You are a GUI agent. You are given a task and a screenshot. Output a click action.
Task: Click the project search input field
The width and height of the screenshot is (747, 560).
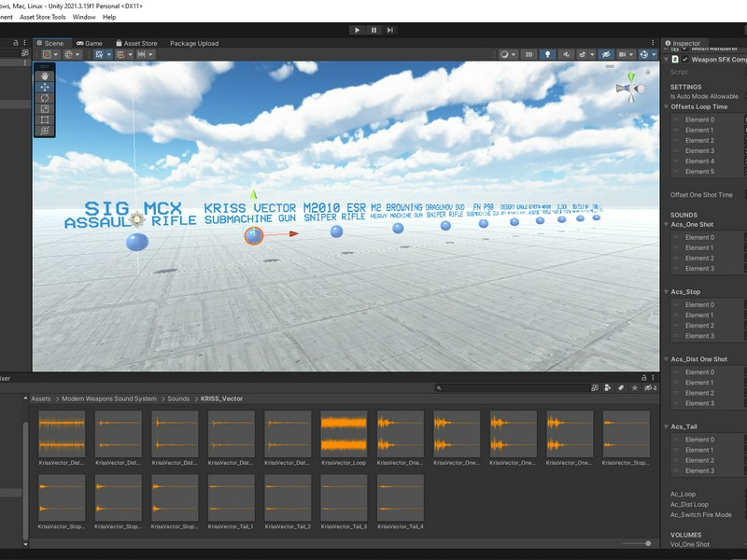512,388
